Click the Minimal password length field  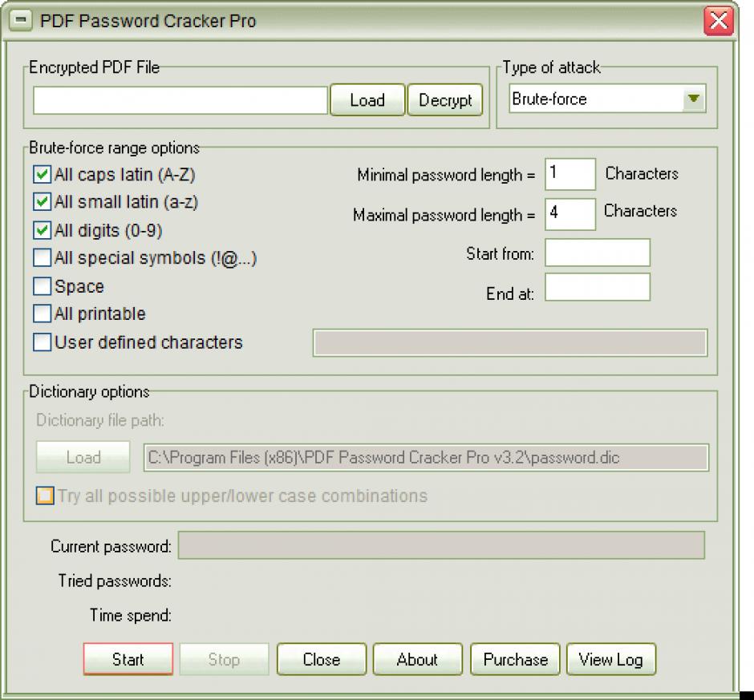pyautogui.click(x=570, y=174)
